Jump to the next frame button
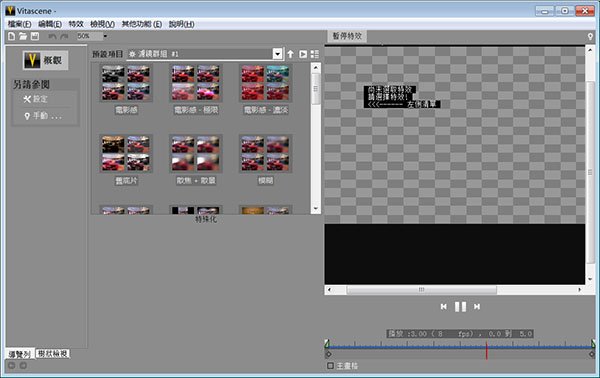The image size is (600, 378). [x=477, y=306]
